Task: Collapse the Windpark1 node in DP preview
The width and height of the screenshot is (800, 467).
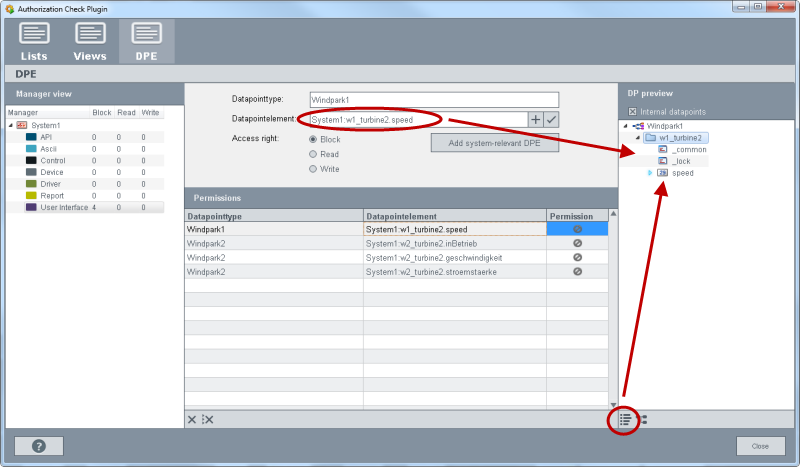Action: coord(625,126)
